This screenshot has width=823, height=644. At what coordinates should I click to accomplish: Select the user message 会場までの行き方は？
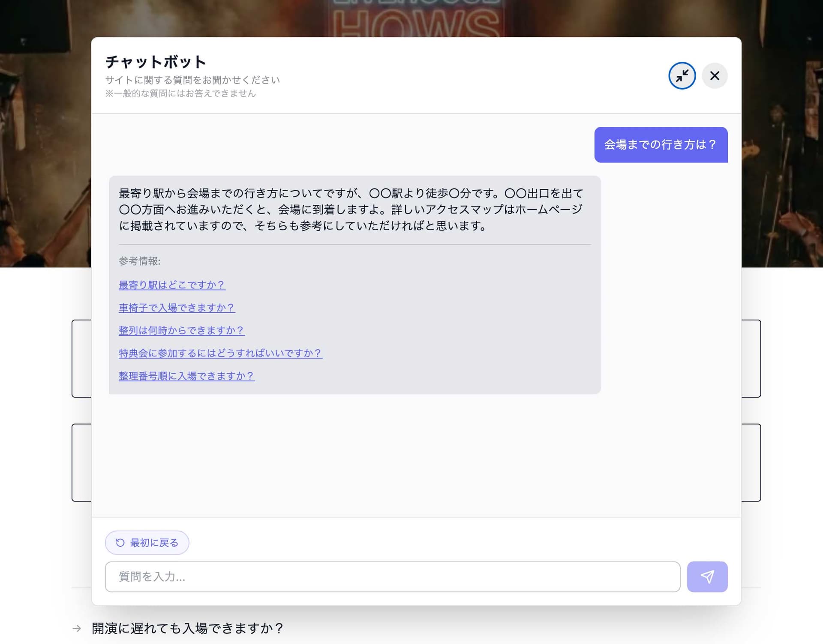coord(660,145)
